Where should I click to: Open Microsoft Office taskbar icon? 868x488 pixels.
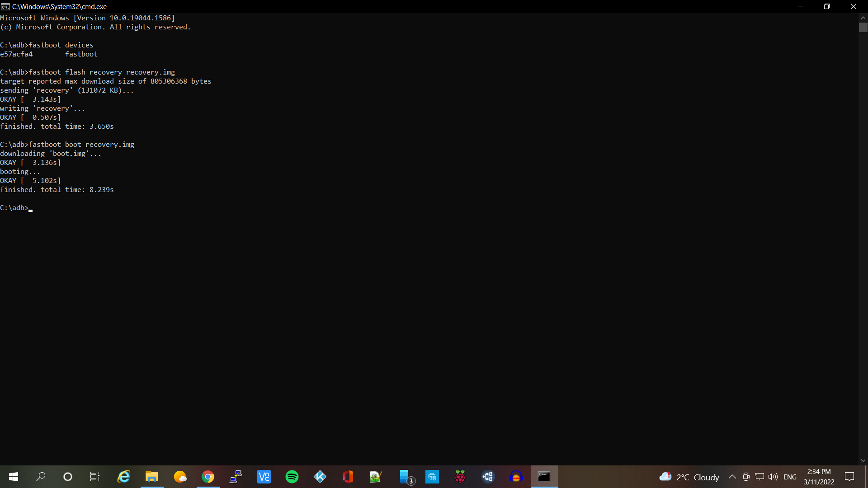(348, 477)
